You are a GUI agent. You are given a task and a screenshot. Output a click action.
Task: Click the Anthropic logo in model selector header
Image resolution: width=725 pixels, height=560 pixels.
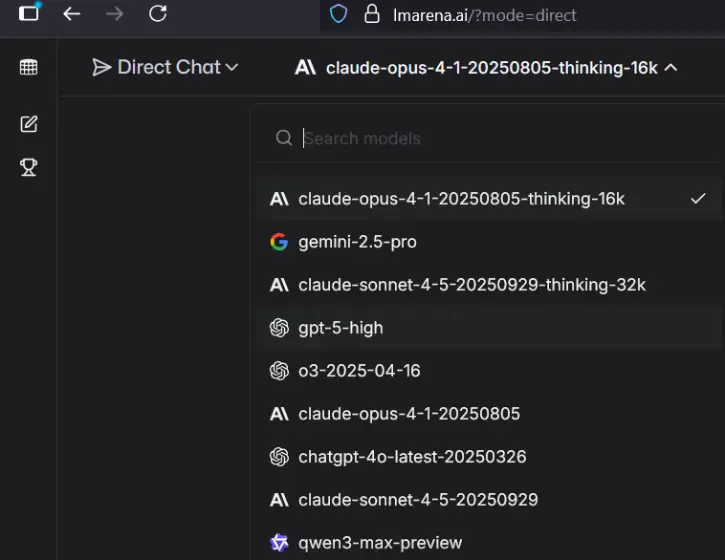pyautogui.click(x=305, y=68)
